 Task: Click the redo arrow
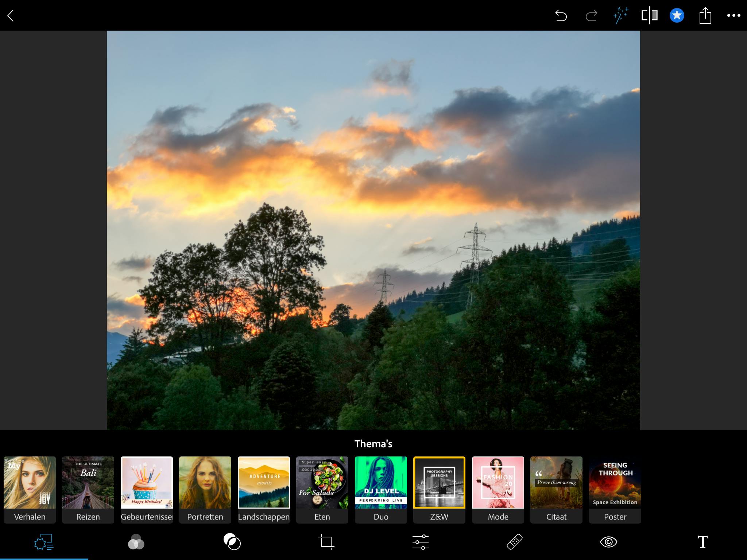591,16
